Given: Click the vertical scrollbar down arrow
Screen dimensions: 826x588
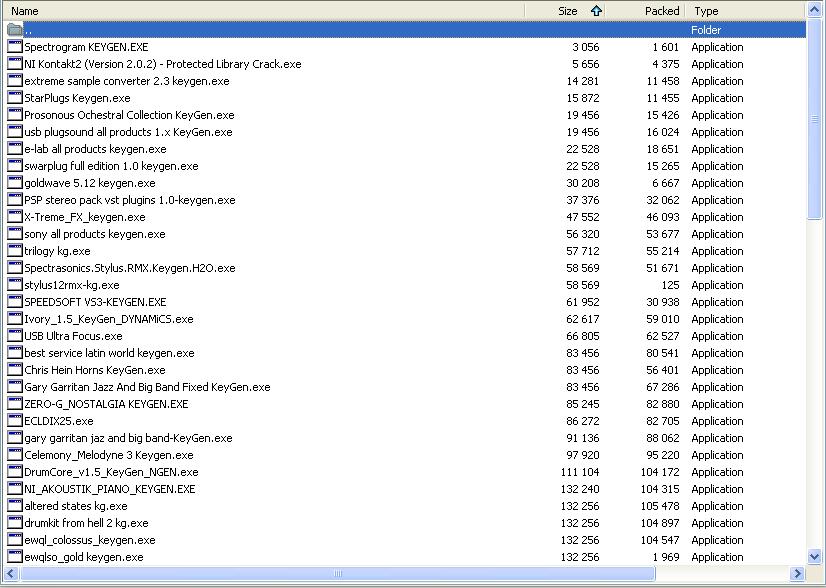Looking at the screenshot, I should (814, 556).
